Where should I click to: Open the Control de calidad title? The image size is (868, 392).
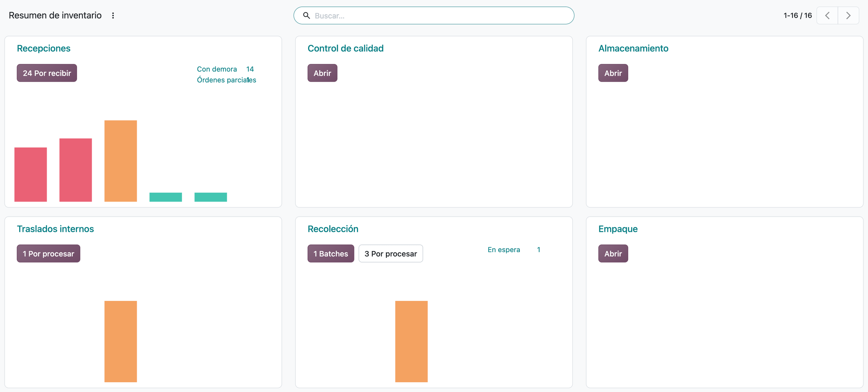click(x=345, y=48)
